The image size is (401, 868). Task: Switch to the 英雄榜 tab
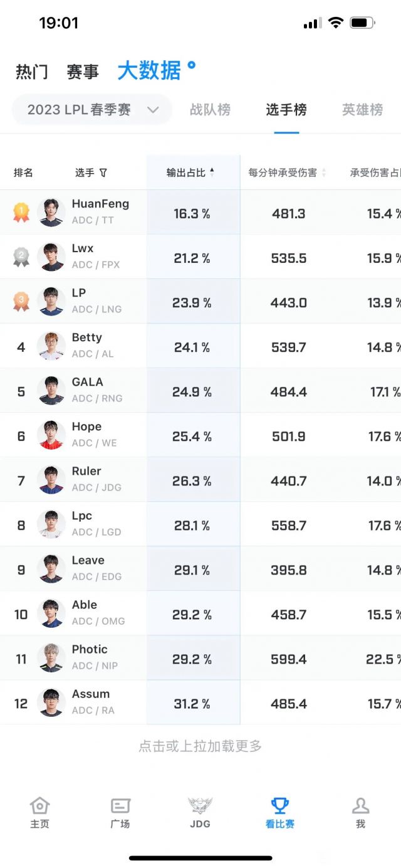362,110
